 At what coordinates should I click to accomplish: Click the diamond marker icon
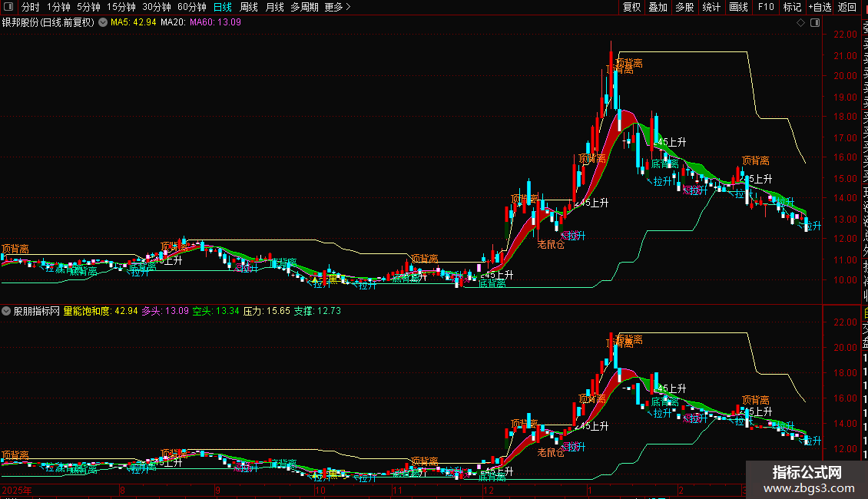coord(800,23)
